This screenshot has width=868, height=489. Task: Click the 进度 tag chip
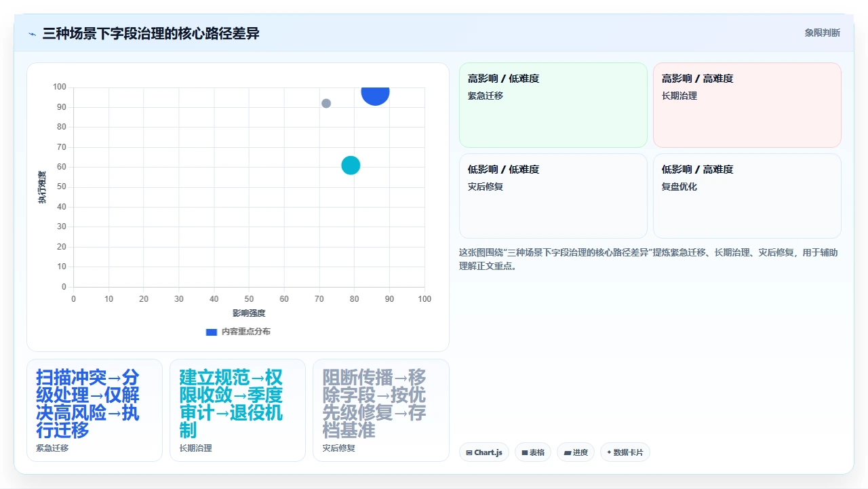(576, 452)
